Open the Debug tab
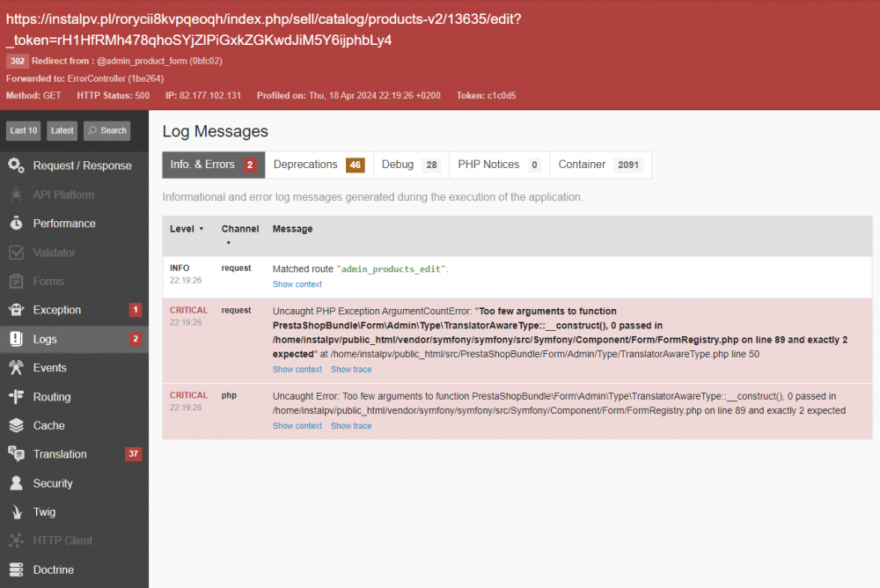The image size is (880, 588). coord(411,165)
